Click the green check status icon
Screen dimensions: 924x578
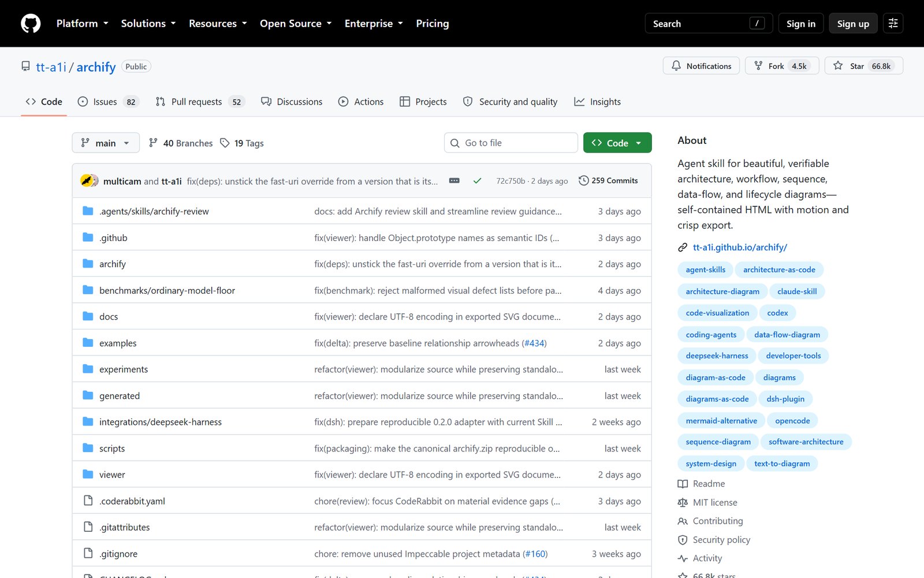477,181
